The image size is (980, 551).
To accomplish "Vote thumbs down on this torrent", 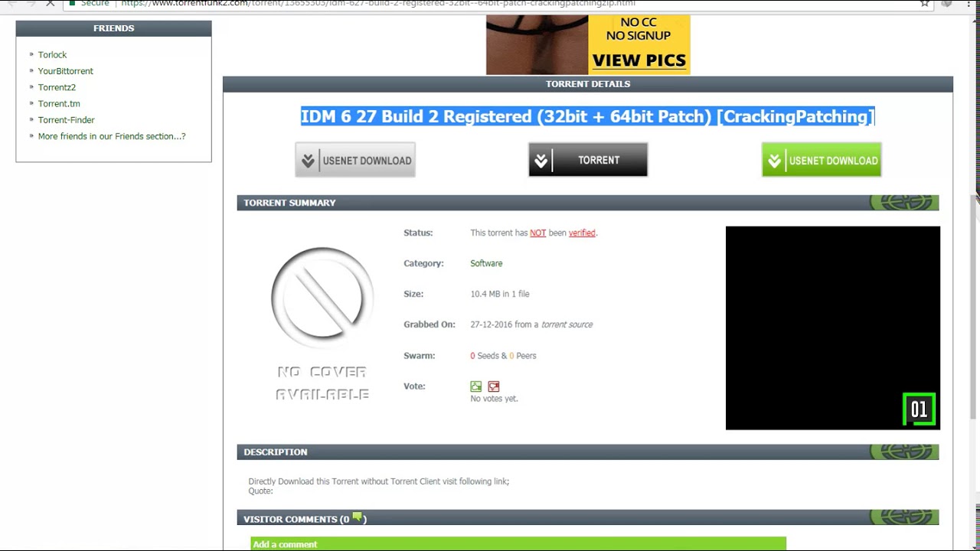I will 494,386.
